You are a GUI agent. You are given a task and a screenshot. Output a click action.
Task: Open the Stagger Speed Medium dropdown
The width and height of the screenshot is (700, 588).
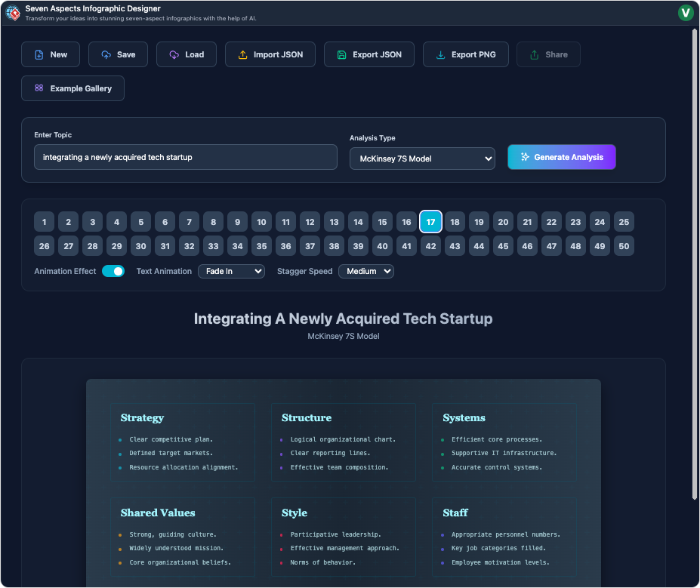(366, 271)
